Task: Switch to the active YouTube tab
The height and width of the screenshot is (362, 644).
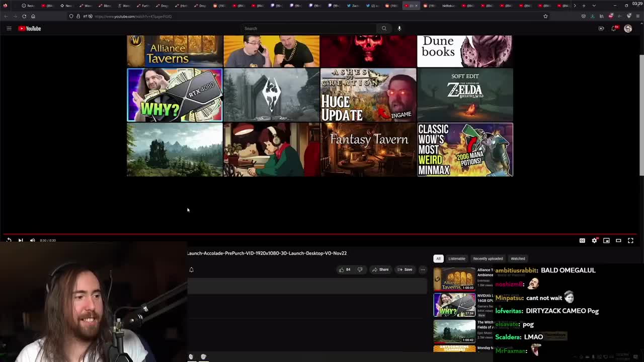Action: pyautogui.click(x=411, y=6)
